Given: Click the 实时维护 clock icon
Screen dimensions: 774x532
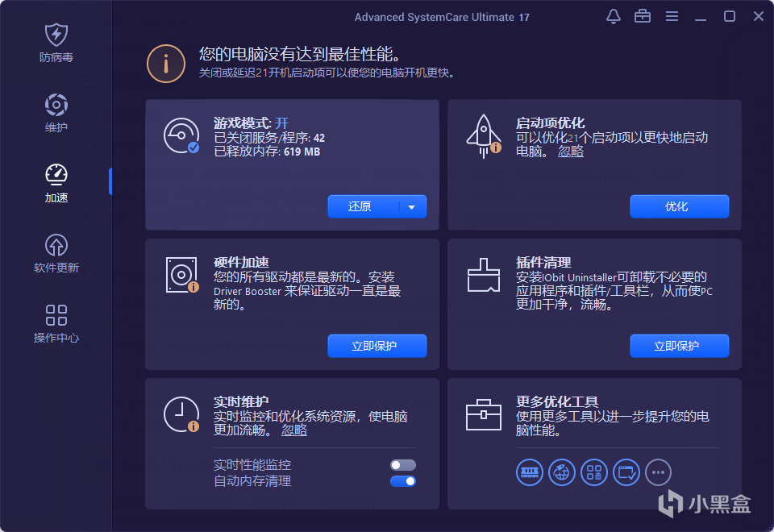Looking at the screenshot, I should (x=181, y=414).
